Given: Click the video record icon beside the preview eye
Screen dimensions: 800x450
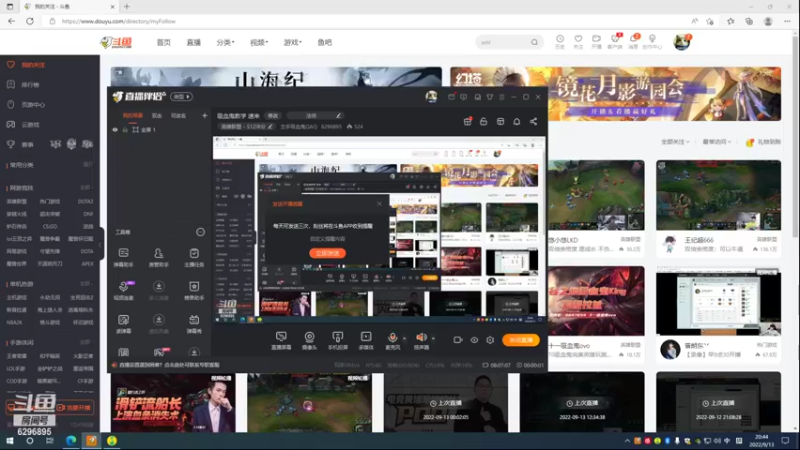Looking at the screenshot, I should 458,340.
